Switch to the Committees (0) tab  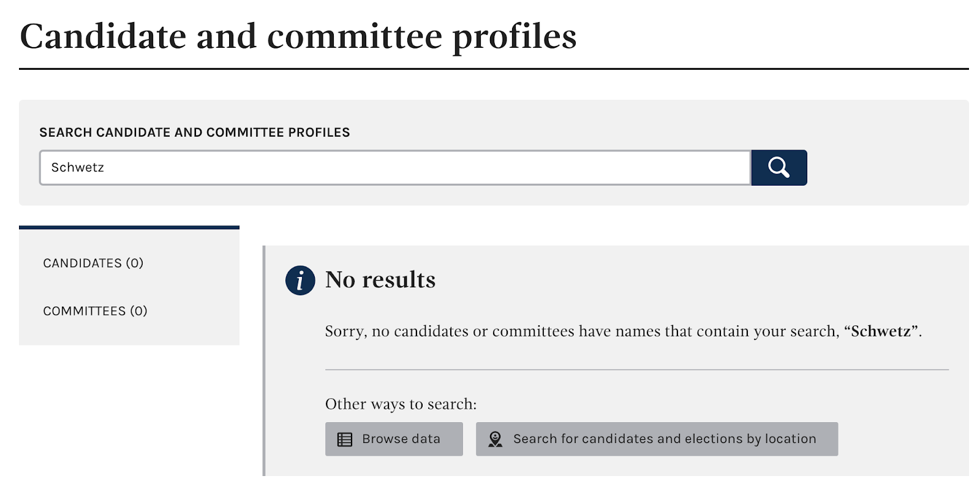tap(95, 311)
